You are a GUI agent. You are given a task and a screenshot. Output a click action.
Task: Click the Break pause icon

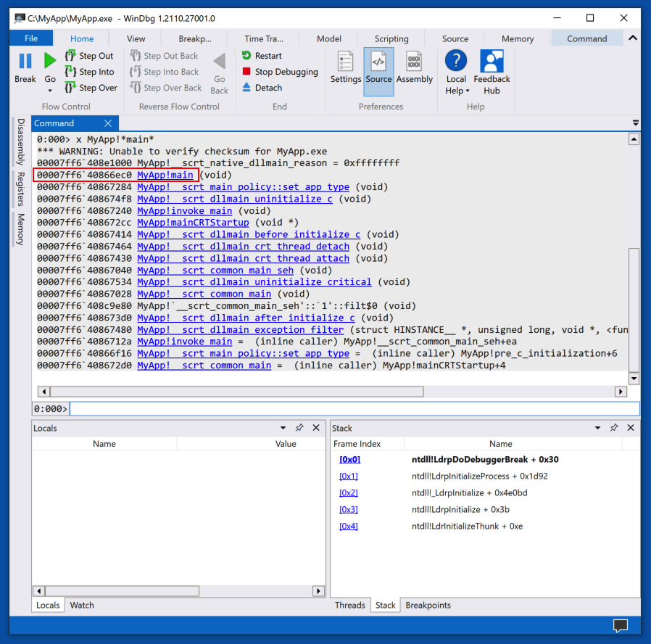[25, 61]
